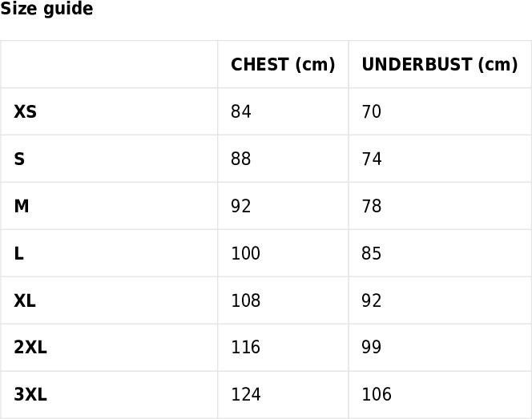Click the S size row label
532x419 pixels.
(19, 159)
